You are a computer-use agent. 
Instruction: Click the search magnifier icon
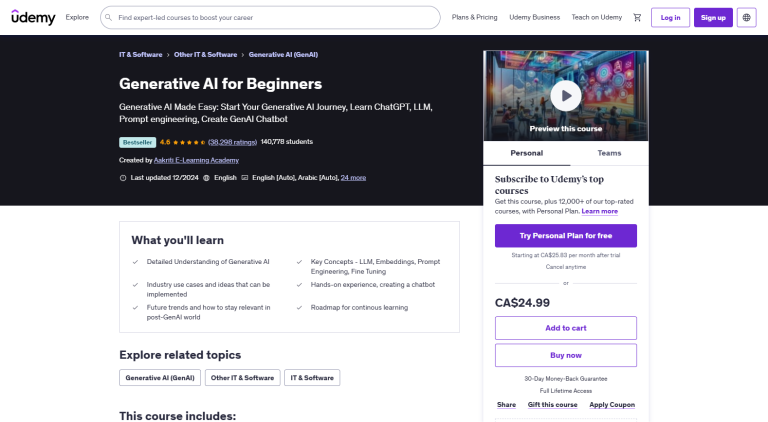[109, 18]
